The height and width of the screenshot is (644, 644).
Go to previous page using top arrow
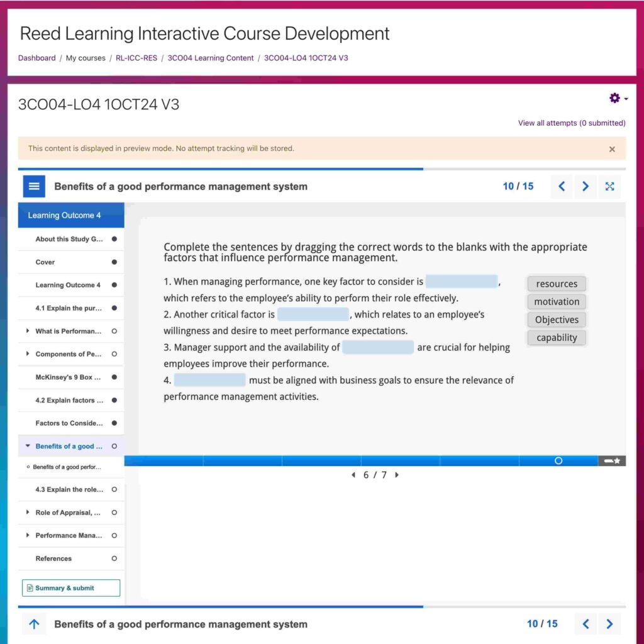[x=562, y=186]
